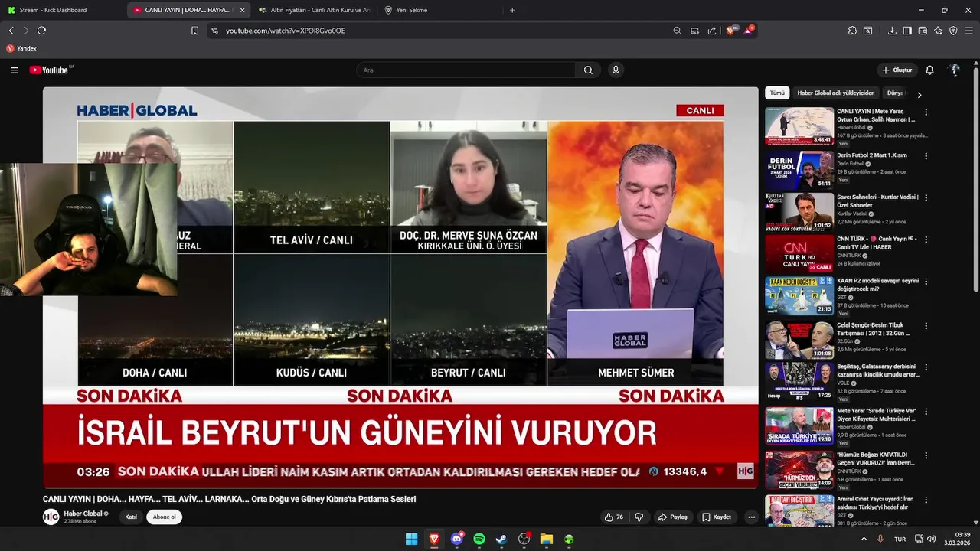Click the Paylaş share button
This screenshot has width=980, height=551.
673,517
